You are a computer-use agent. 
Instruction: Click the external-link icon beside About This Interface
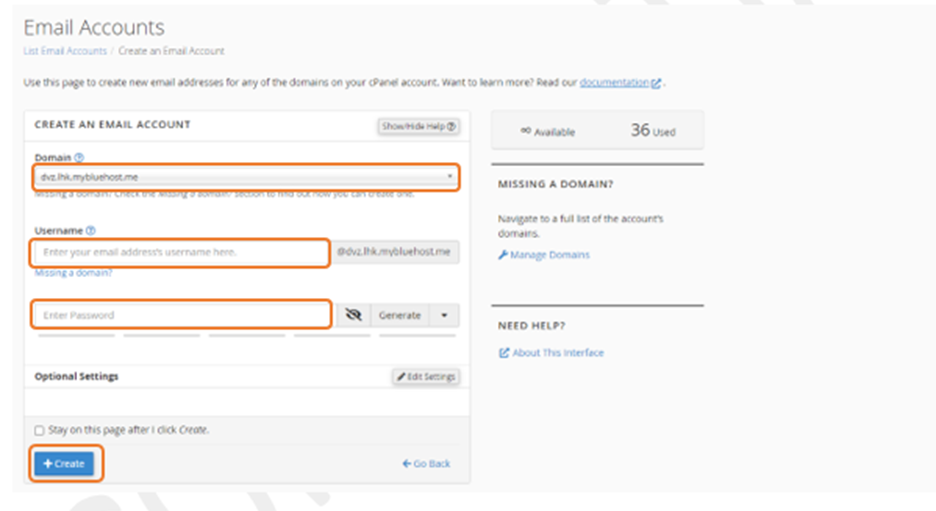pos(504,353)
